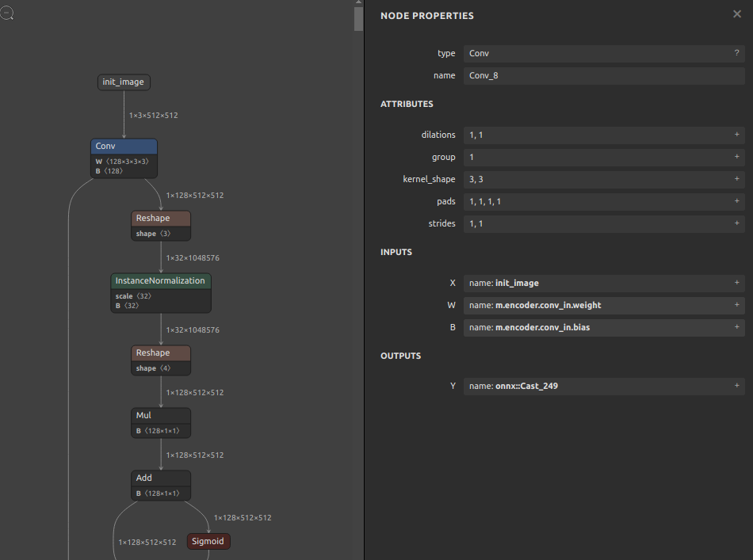The height and width of the screenshot is (560, 753).
Task: Select the Reshape node with shape 3
Action: point(161,219)
